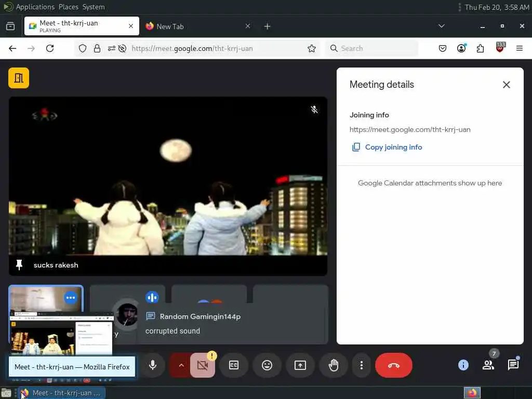Open the list all tabs dropdown
The height and width of the screenshot is (399, 532).
click(442, 26)
